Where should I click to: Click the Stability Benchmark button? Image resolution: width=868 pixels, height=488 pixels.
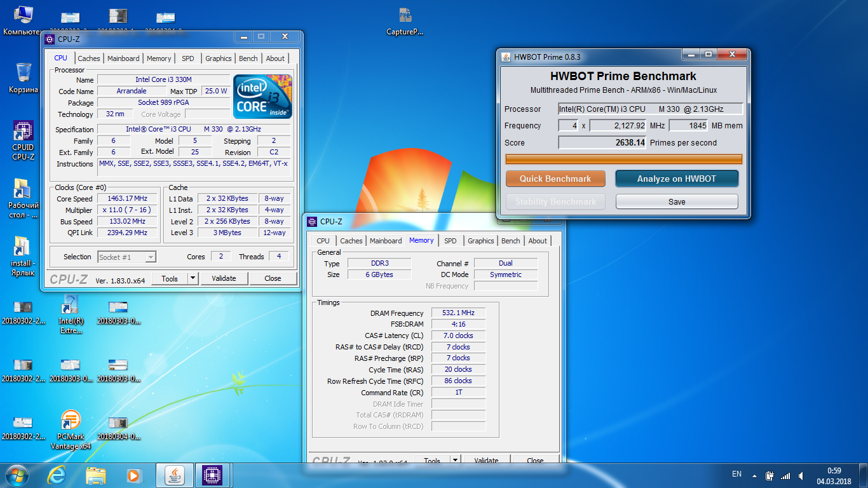point(555,201)
